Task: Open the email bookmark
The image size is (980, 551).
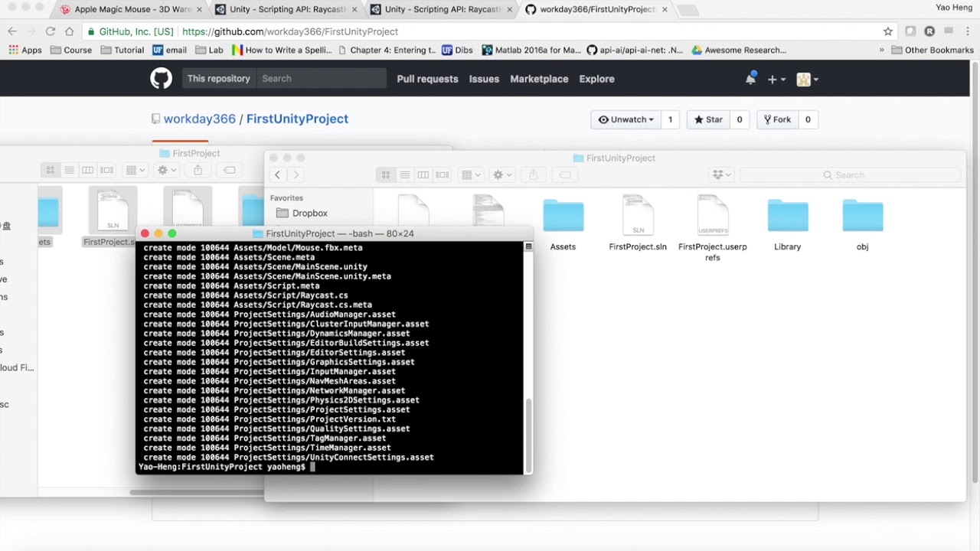Action: tap(169, 50)
